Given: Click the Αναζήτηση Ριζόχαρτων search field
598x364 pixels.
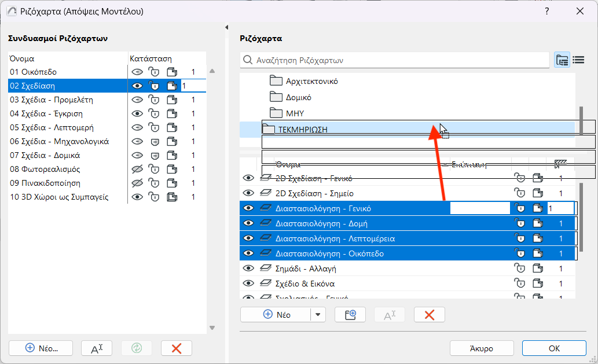Looking at the screenshot, I should coord(399,60).
